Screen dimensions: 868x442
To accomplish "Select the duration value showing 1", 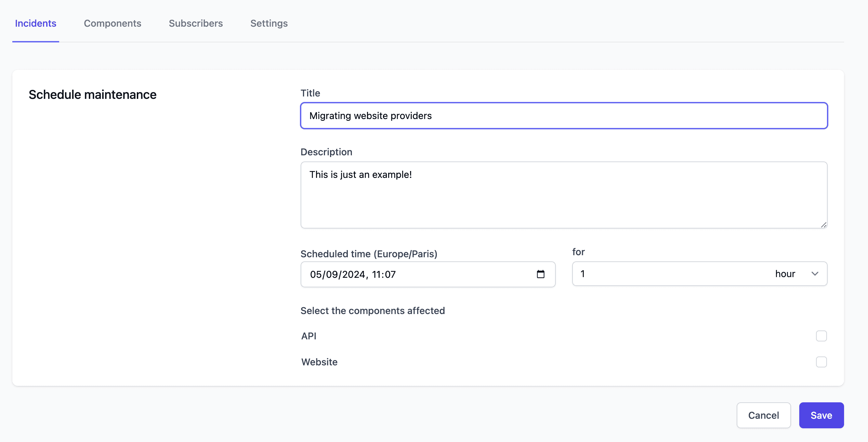I will point(583,274).
